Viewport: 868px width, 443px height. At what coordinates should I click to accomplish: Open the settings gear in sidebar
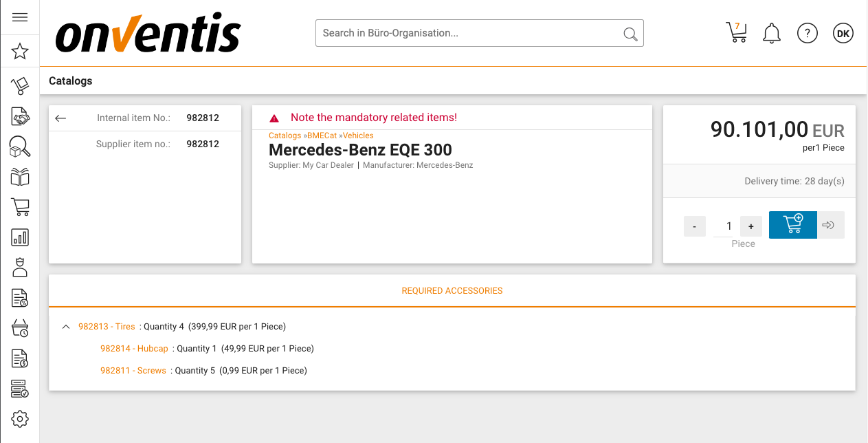click(x=20, y=418)
